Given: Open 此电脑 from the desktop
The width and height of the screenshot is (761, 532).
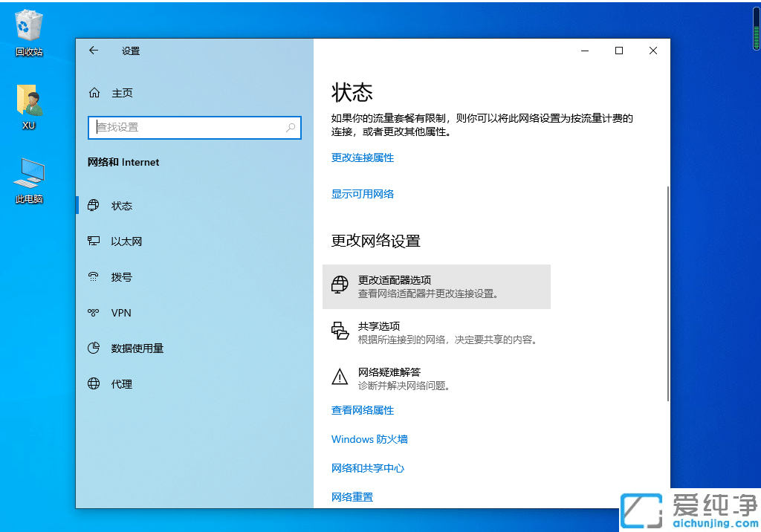Looking at the screenshot, I should point(28,180).
